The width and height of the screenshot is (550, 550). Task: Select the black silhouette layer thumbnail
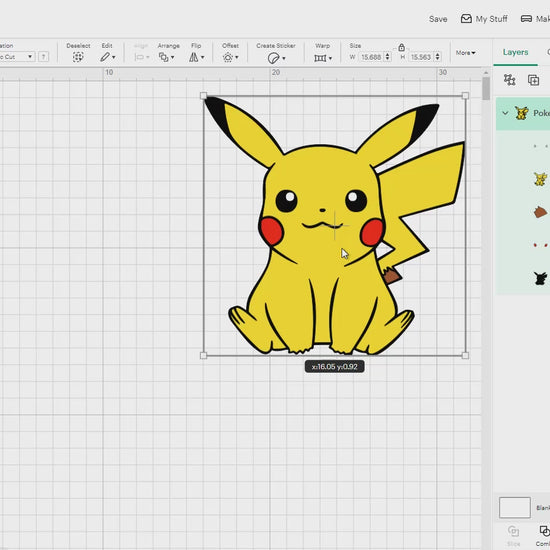540,278
